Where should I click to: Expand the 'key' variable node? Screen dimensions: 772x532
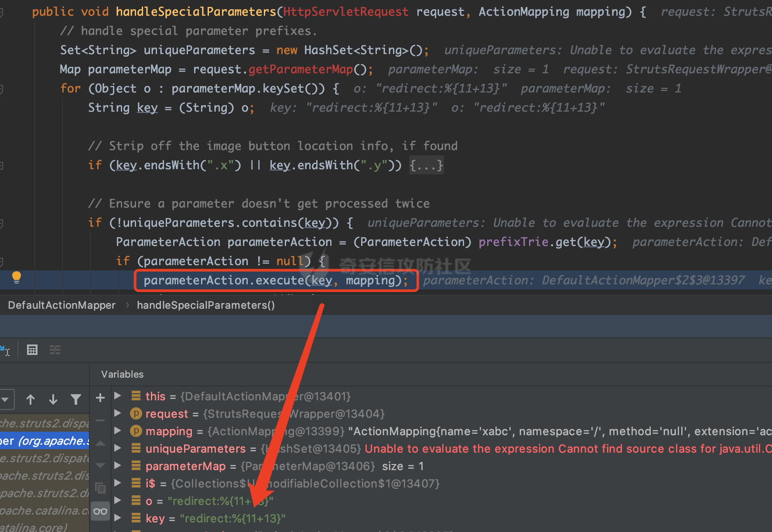point(117,518)
